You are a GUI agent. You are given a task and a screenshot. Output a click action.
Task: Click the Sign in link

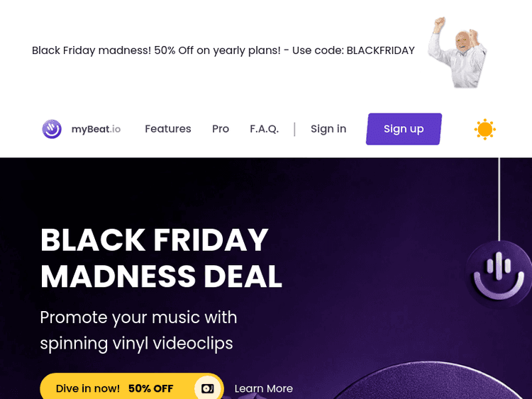328,129
